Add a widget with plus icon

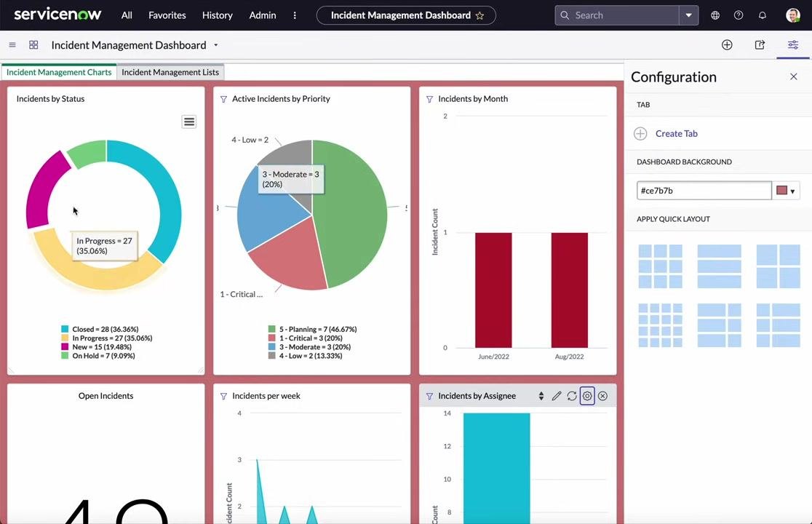tap(727, 45)
